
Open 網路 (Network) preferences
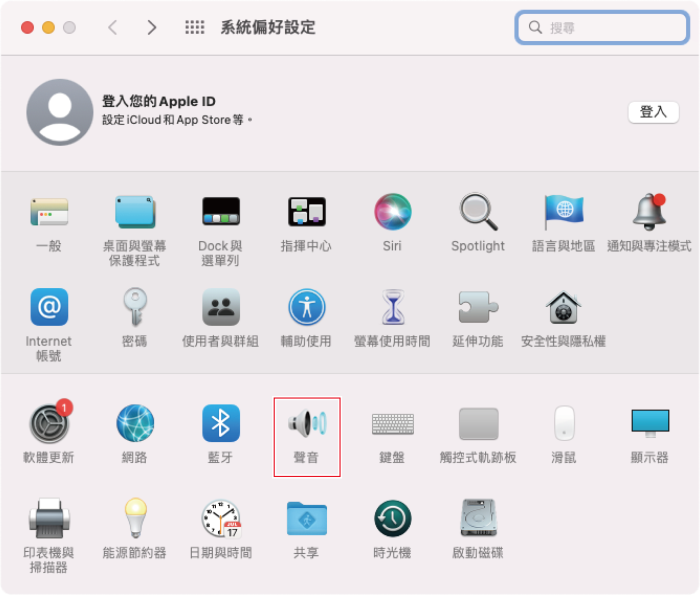135,423
